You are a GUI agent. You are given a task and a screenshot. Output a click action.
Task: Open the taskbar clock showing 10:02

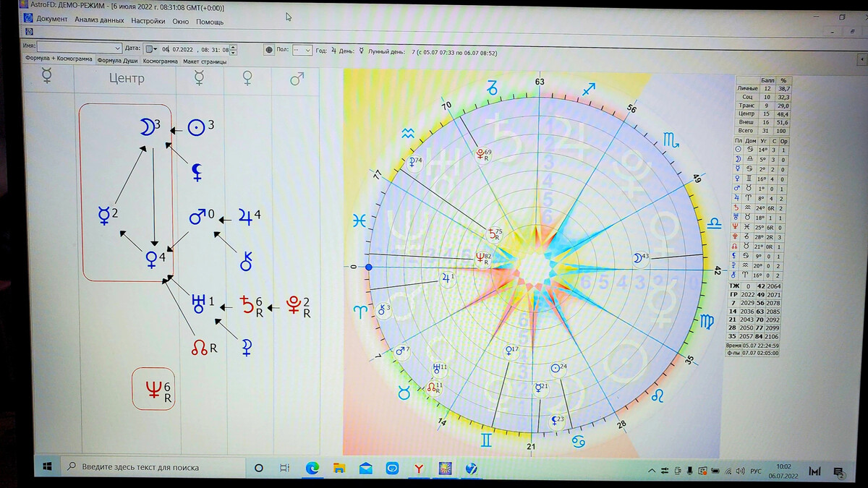pos(783,471)
